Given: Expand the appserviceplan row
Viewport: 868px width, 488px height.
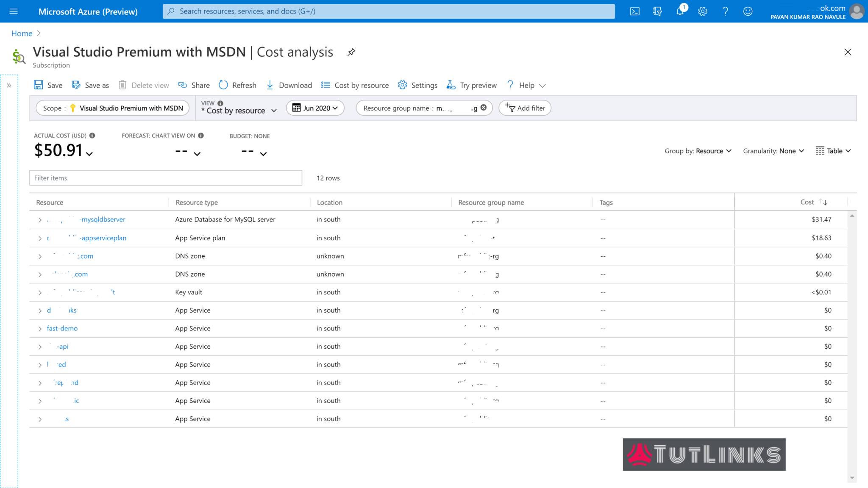Looking at the screenshot, I should tap(40, 238).
